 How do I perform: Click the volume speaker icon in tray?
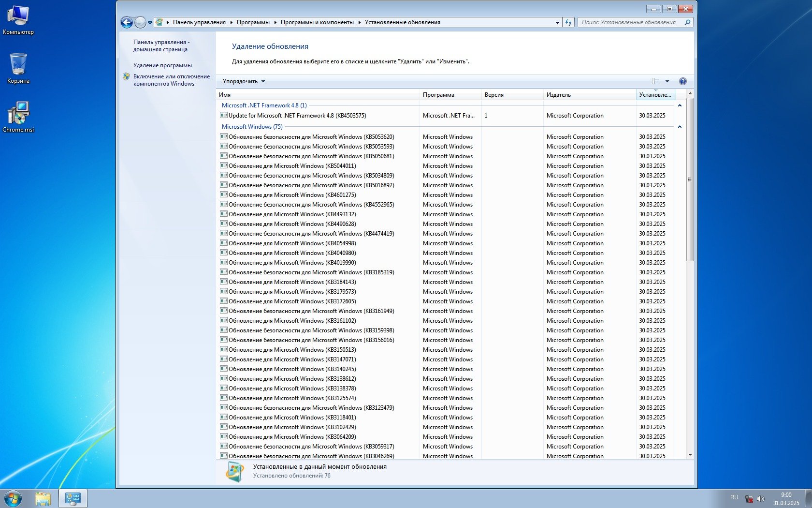(x=761, y=498)
